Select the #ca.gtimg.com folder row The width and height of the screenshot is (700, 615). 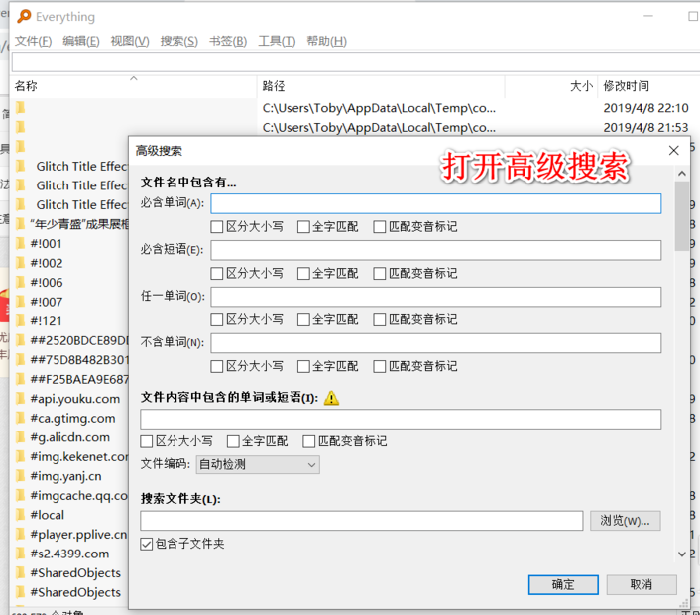click(69, 418)
